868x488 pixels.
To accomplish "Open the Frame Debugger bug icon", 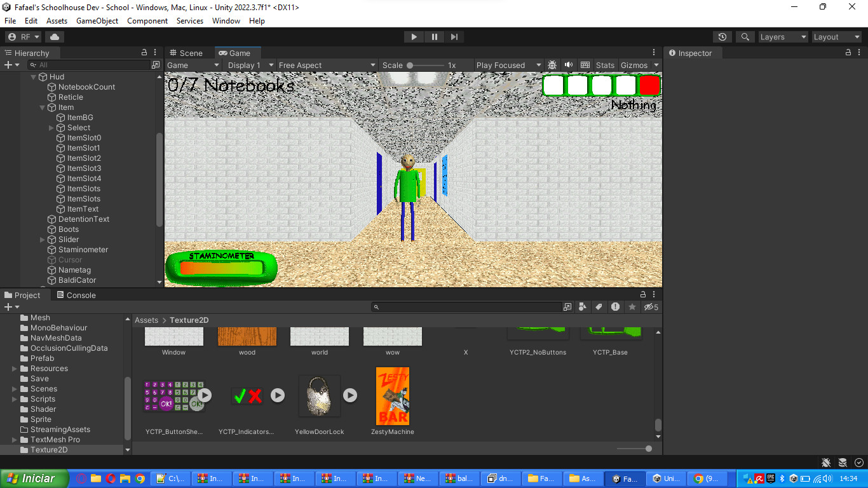I will 552,65.
